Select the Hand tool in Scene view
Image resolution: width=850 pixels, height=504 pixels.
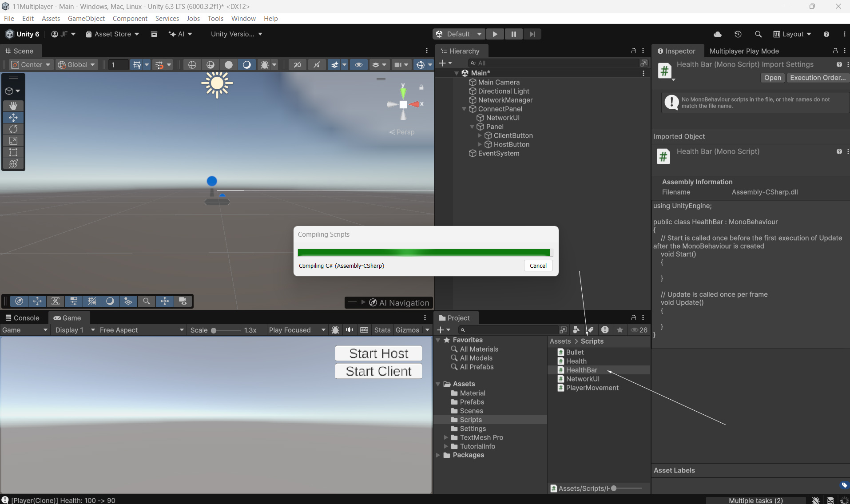pyautogui.click(x=13, y=106)
